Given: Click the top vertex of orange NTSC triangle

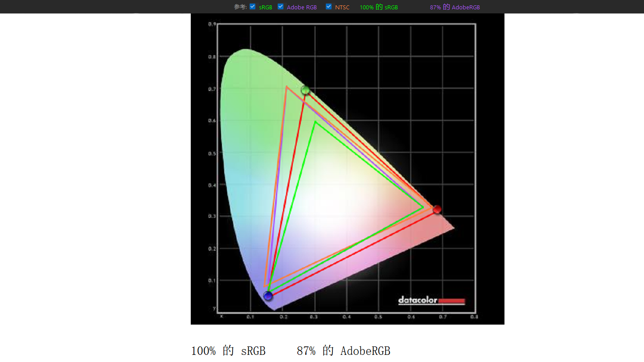Looking at the screenshot, I should pos(287,87).
